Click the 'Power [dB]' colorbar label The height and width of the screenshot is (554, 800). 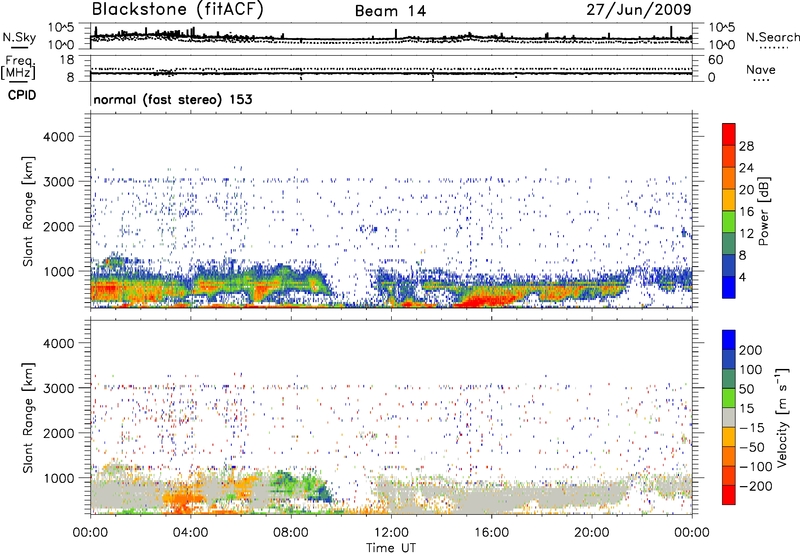[x=764, y=211]
